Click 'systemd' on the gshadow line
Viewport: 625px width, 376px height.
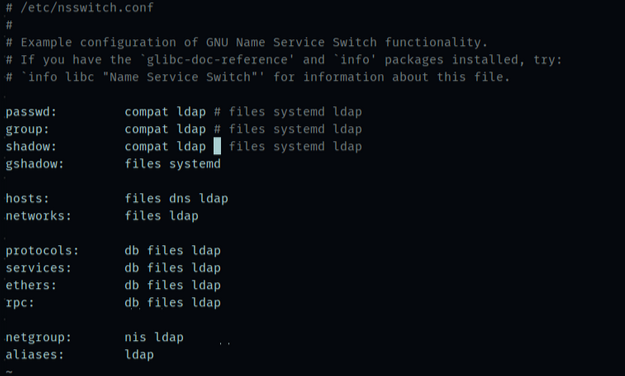(195, 164)
